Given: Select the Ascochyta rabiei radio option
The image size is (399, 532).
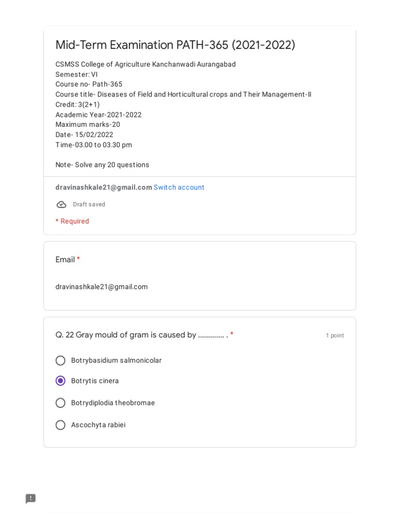Looking at the screenshot, I should (60, 425).
